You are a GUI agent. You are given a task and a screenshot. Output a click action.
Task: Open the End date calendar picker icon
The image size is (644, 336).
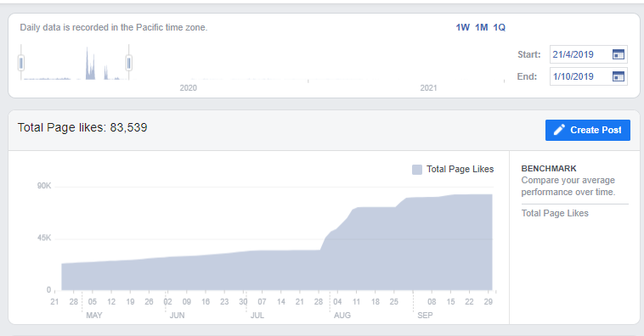point(619,76)
